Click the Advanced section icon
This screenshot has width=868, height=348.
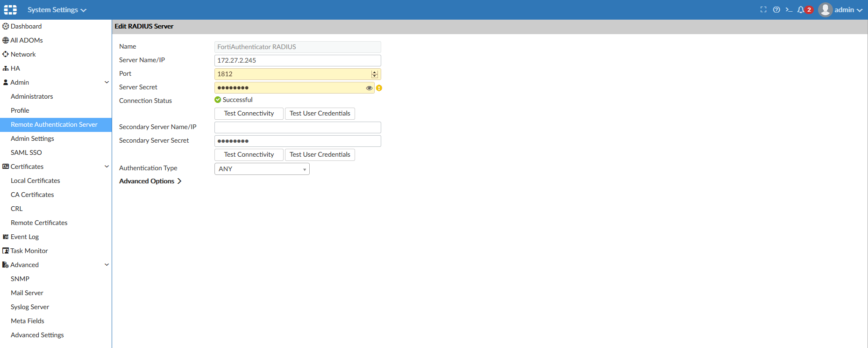pos(6,265)
